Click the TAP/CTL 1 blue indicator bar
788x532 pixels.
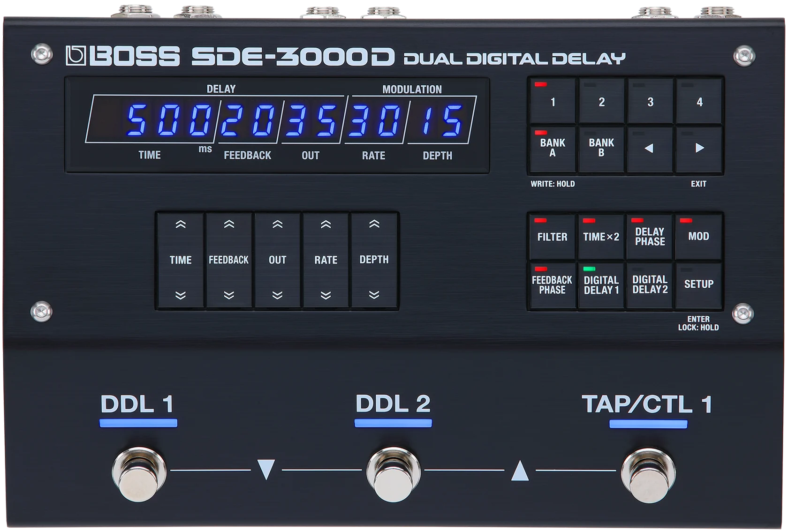coord(648,424)
